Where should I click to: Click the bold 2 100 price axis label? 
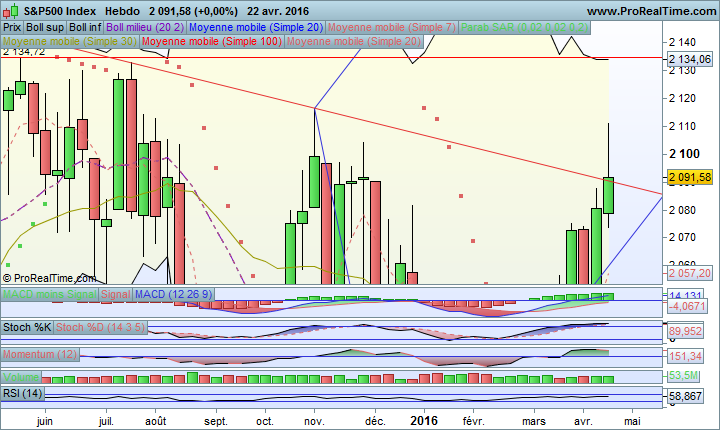point(684,154)
